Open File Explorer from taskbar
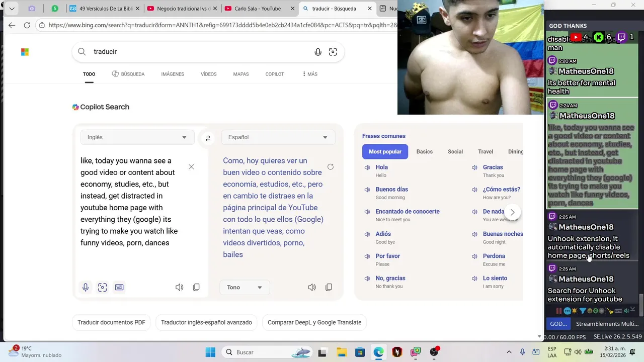This screenshot has width=644, height=362. (x=341, y=352)
